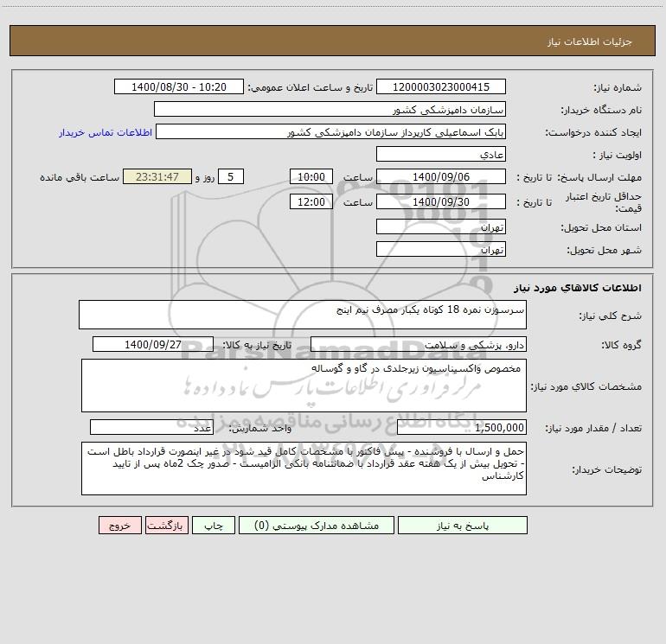Click the خروج exit button

[x=119, y=525]
